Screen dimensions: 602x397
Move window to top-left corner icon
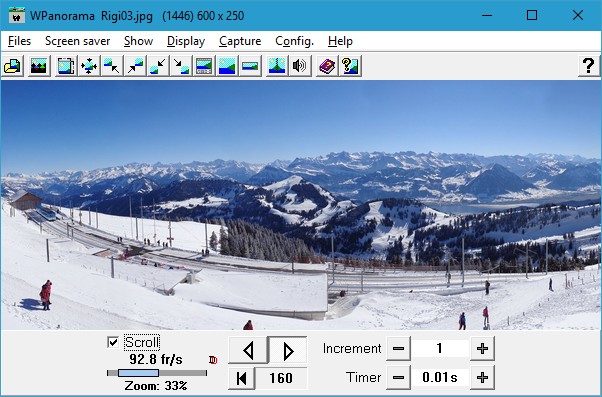pyautogui.click(x=112, y=66)
